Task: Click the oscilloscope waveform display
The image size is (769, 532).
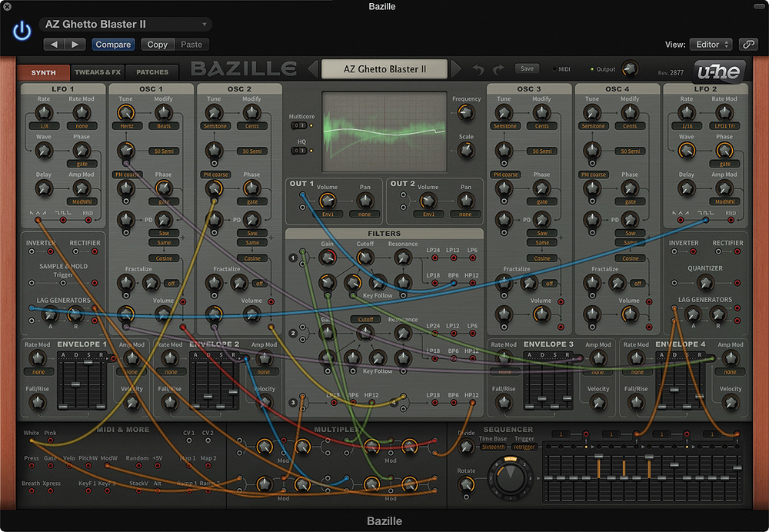Action: (x=384, y=131)
